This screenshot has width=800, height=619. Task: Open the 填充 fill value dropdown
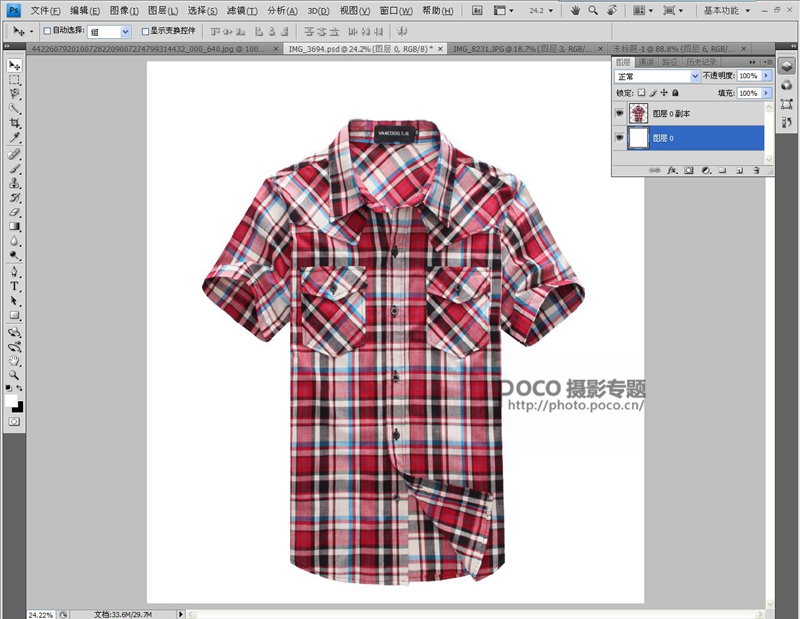(766, 94)
